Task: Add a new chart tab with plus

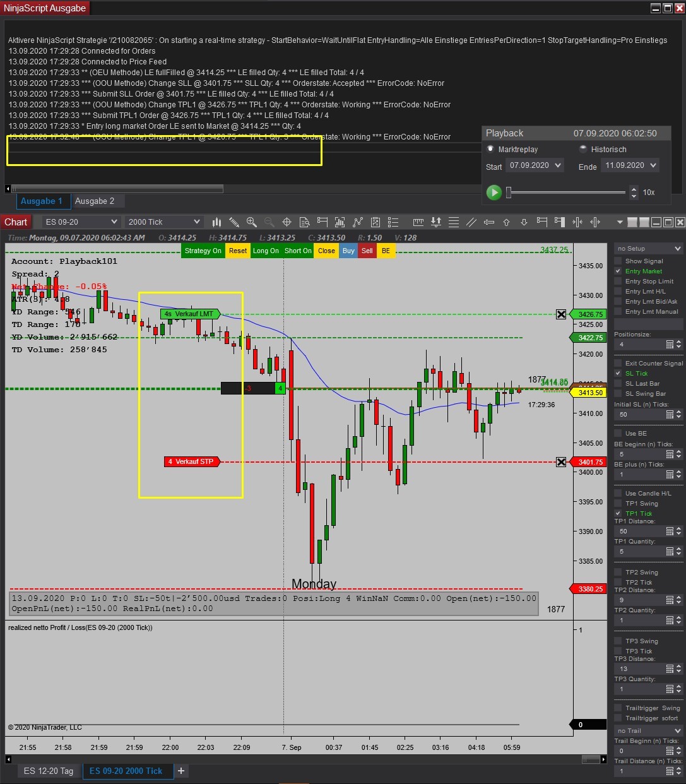Action: [x=181, y=771]
